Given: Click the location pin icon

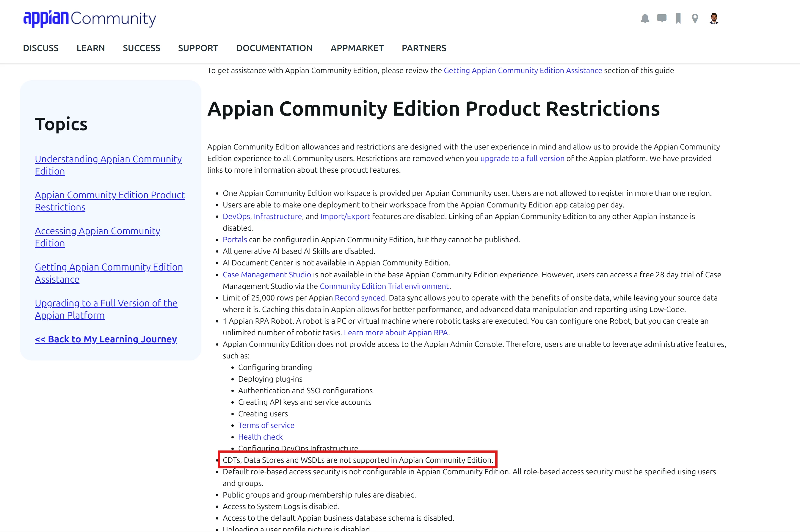Looking at the screenshot, I should click(x=695, y=18).
